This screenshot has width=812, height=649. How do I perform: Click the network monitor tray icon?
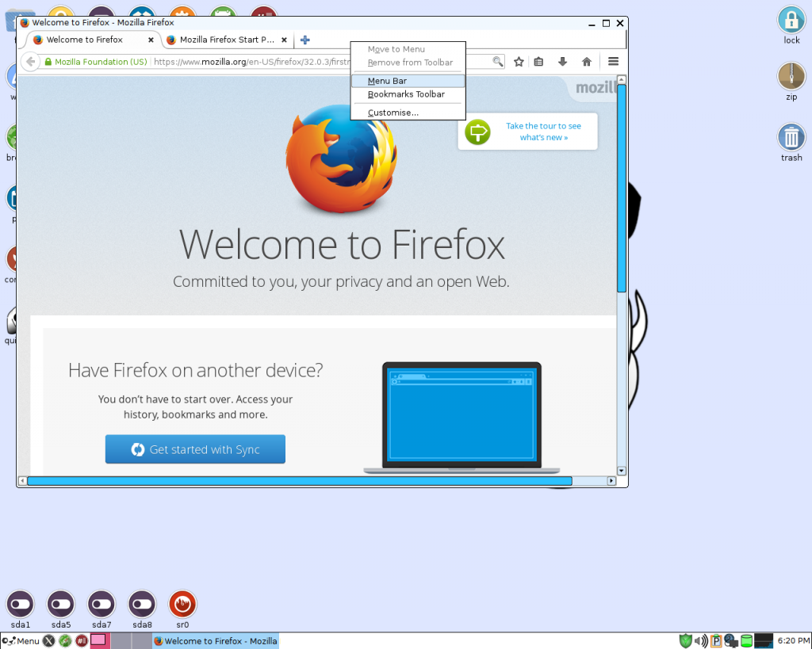[730, 641]
